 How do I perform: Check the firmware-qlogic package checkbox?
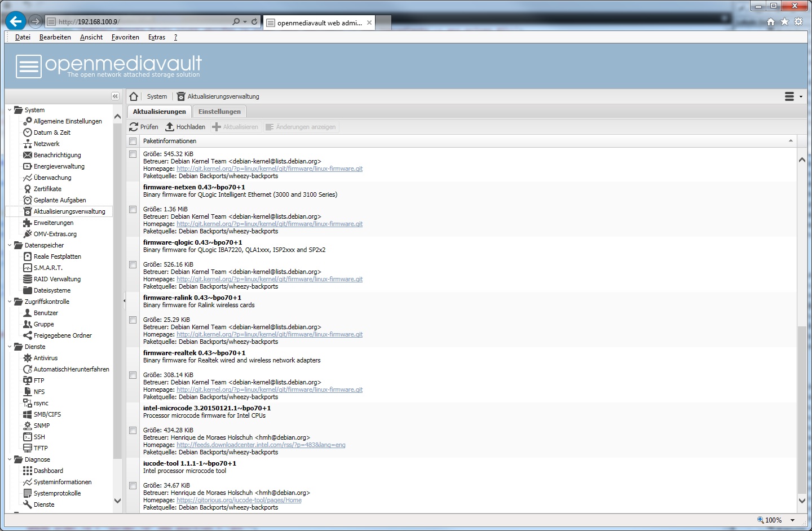click(133, 264)
